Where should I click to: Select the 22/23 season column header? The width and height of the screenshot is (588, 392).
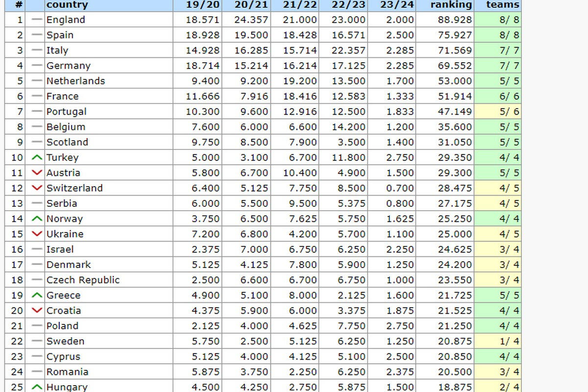[349, 5]
